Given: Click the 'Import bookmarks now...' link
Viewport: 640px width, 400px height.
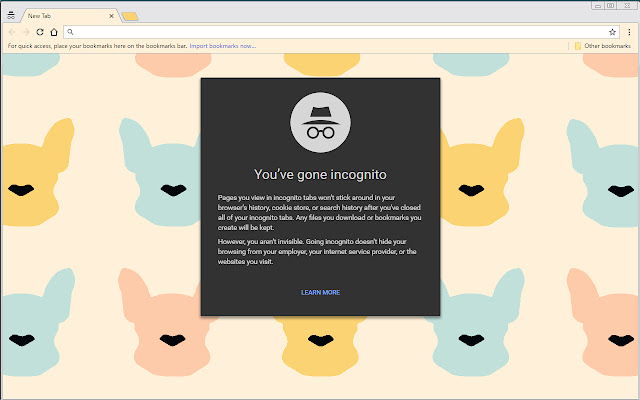Looking at the screenshot, I should click(222, 46).
